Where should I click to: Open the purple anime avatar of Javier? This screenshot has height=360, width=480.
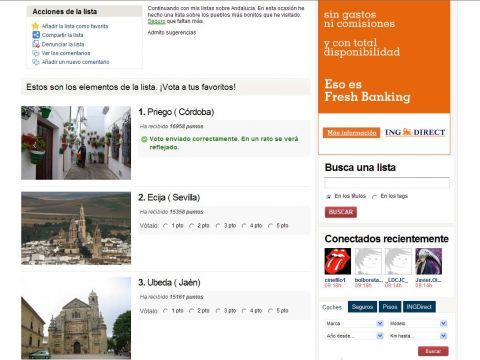coord(428,261)
